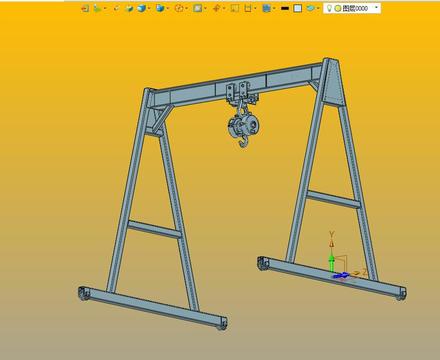Viewport: 440px width, 360px height.
Task: Toggle the yellow circle layer state icon
Action: (x=338, y=9)
